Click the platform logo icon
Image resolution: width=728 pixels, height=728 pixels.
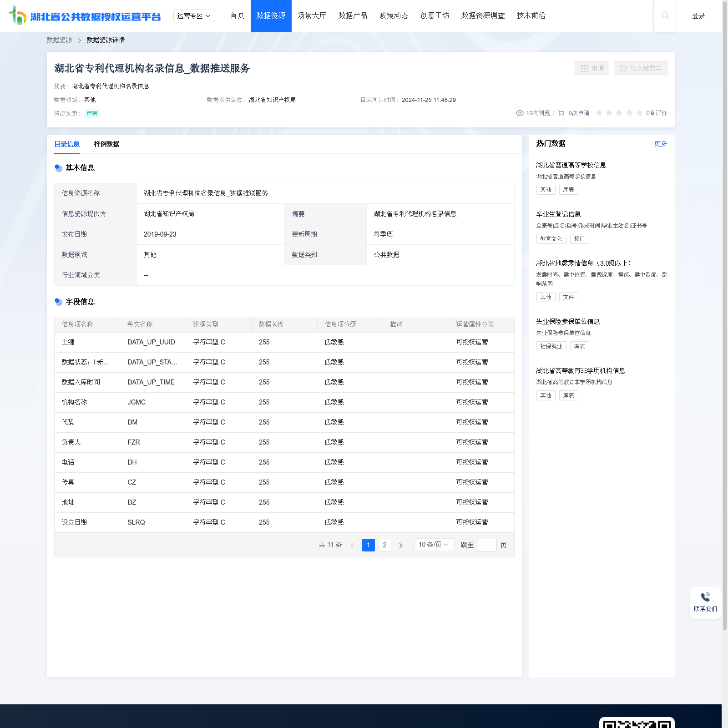tap(18, 15)
